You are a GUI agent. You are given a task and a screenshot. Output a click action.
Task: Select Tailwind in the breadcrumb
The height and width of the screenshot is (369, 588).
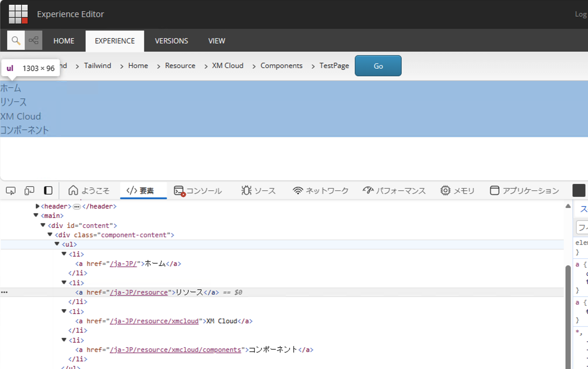click(98, 66)
